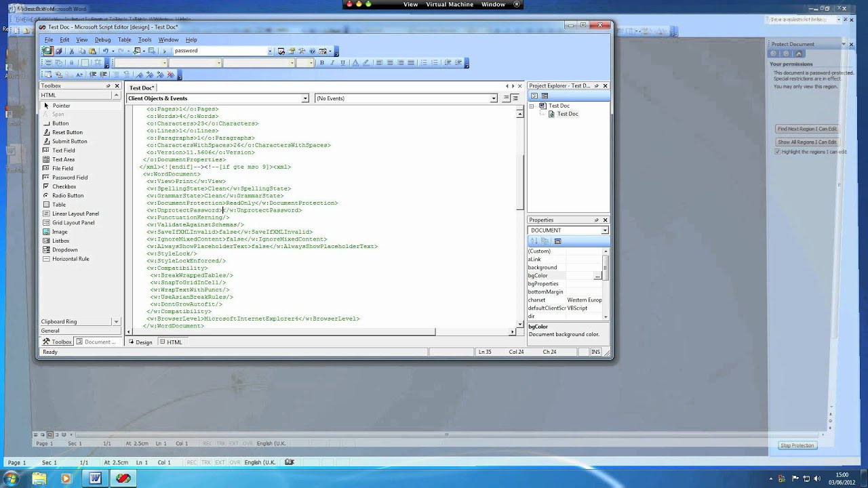868x488 pixels.
Task: Click the Help question mark toolbar icon
Action: [x=312, y=51]
